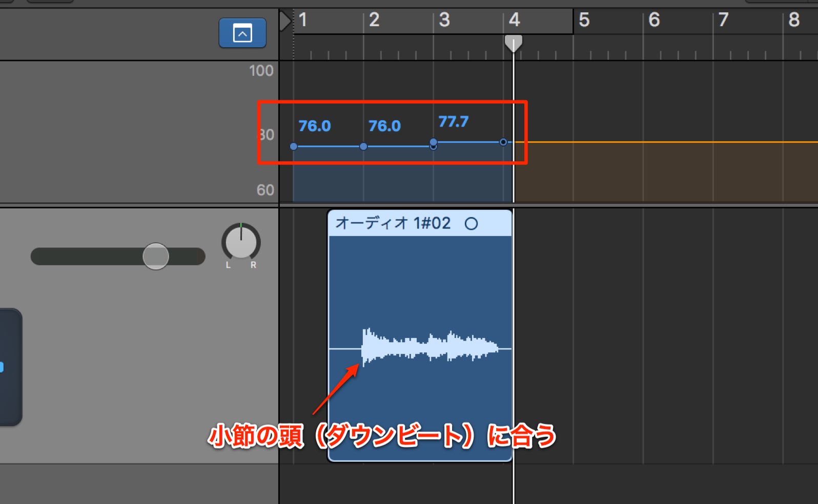
Task: Click the blue collapse tempo track button
Action: pyautogui.click(x=242, y=33)
